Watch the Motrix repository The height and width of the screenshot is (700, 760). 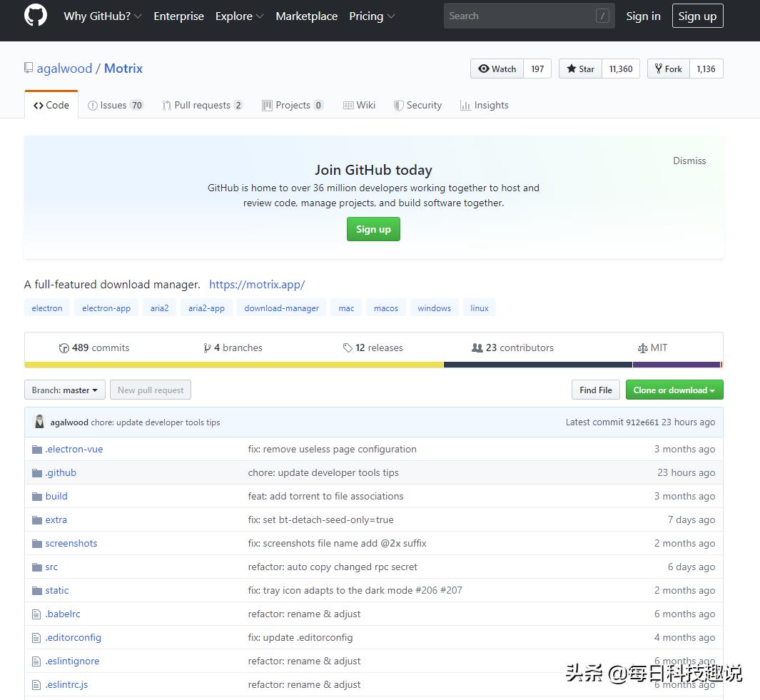(497, 69)
